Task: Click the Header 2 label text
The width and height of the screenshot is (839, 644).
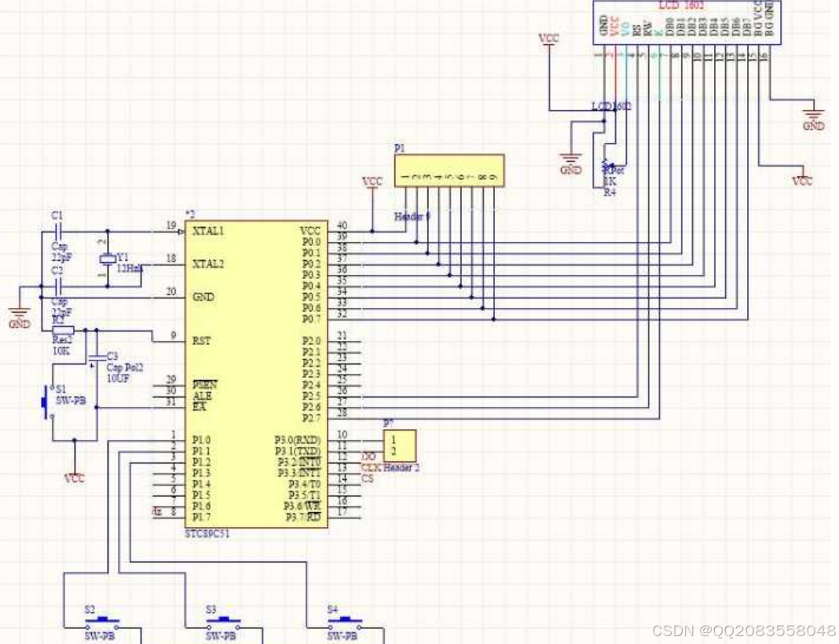Action: (401, 467)
